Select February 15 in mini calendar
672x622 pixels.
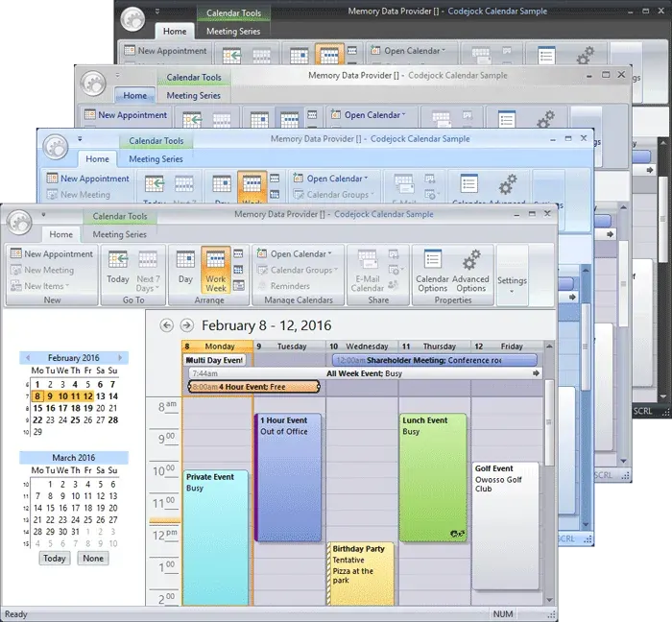click(37, 408)
